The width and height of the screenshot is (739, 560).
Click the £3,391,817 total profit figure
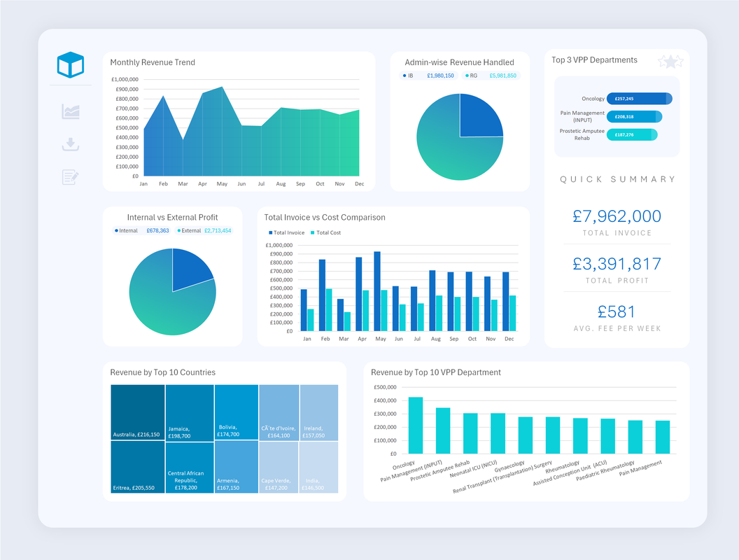(x=617, y=263)
